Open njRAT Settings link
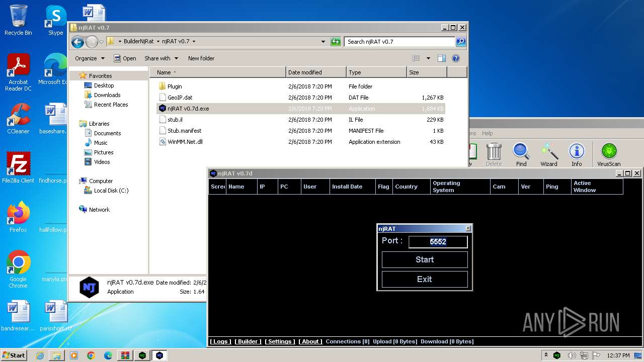The image size is (644, 362). tap(280, 341)
